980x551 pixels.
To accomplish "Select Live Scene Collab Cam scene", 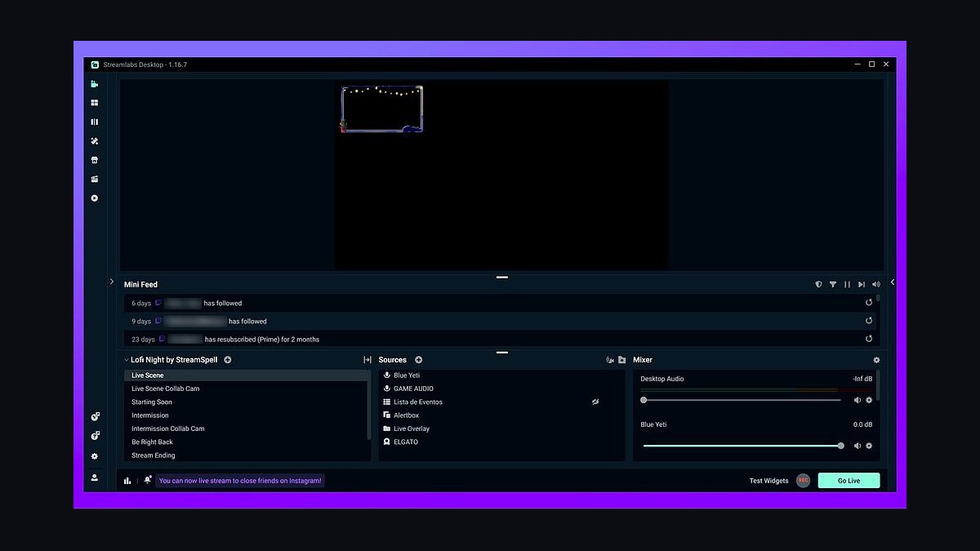I will tap(247, 389).
